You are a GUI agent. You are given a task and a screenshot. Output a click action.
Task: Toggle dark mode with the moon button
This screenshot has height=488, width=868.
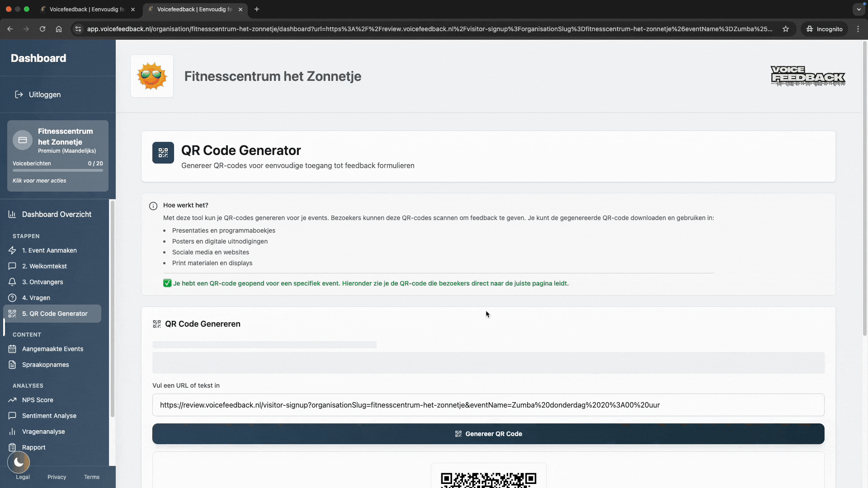click(x=19, y=462)
